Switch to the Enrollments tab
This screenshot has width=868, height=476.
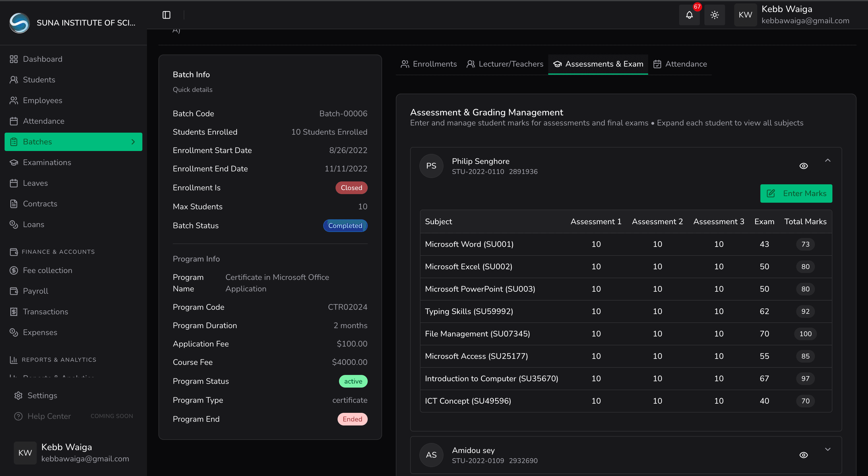tap(429, 64)
